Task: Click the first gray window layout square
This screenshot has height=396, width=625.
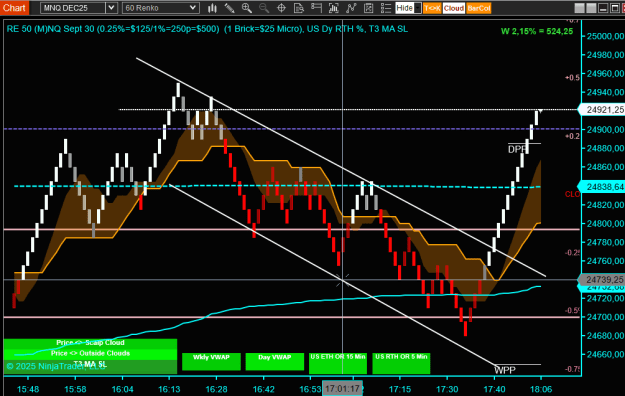Action: 580,8
